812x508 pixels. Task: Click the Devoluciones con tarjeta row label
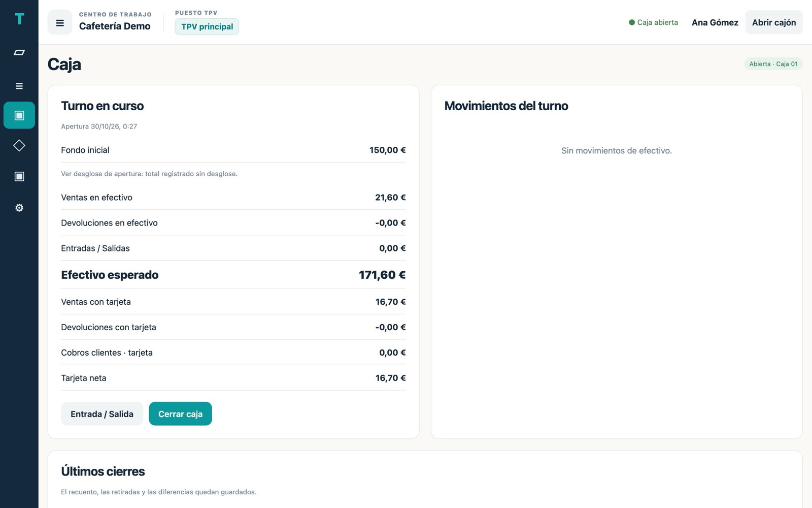pyautogui.click(x=109, y=327)
